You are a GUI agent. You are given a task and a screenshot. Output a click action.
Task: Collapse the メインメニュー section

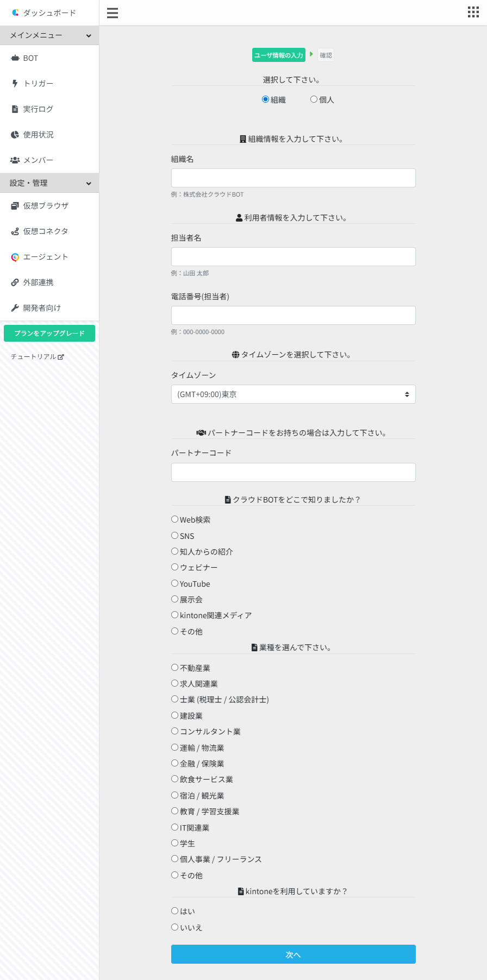[49, 35]
